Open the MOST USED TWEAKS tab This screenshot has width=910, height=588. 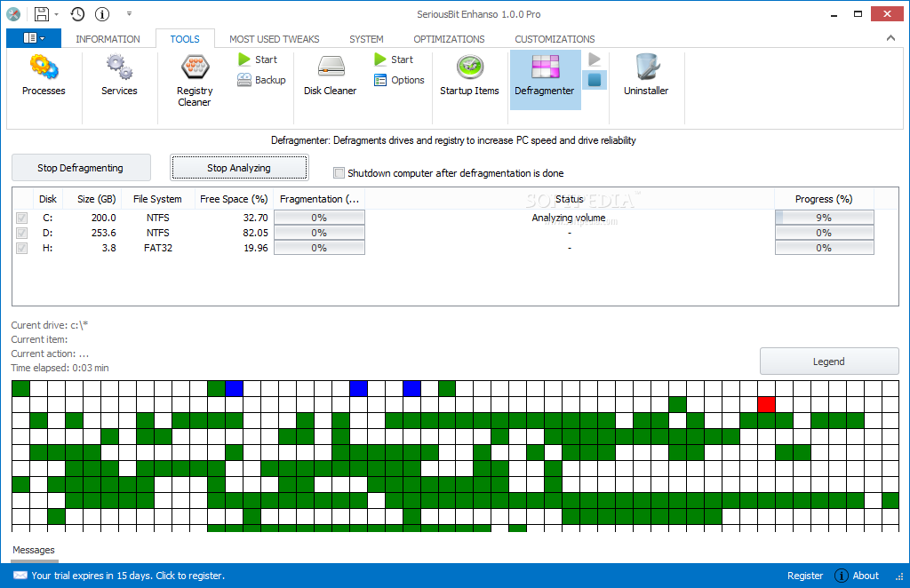[x=274, y=39]
